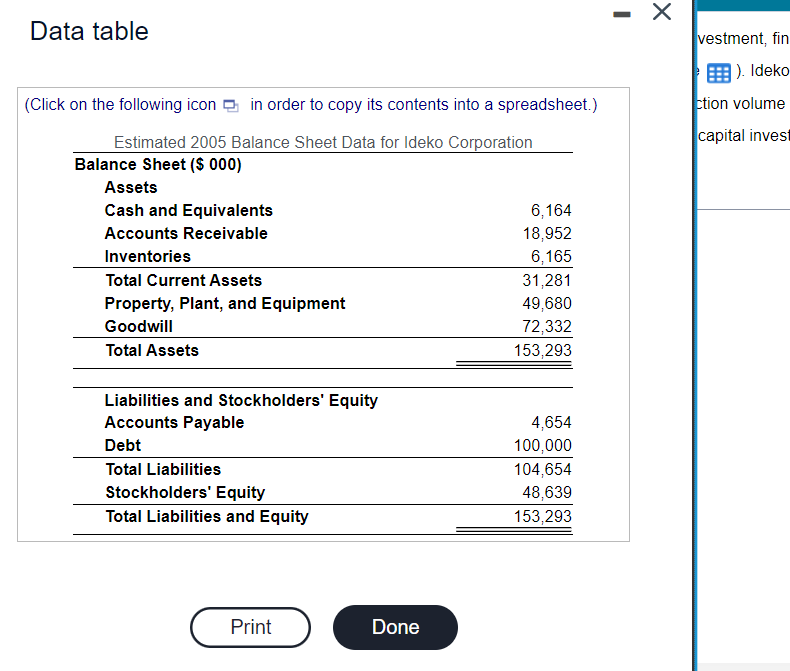Select the Balance Sheet ($ 000) header
This screenshot has width=790, height=671.
click(158, 165)
